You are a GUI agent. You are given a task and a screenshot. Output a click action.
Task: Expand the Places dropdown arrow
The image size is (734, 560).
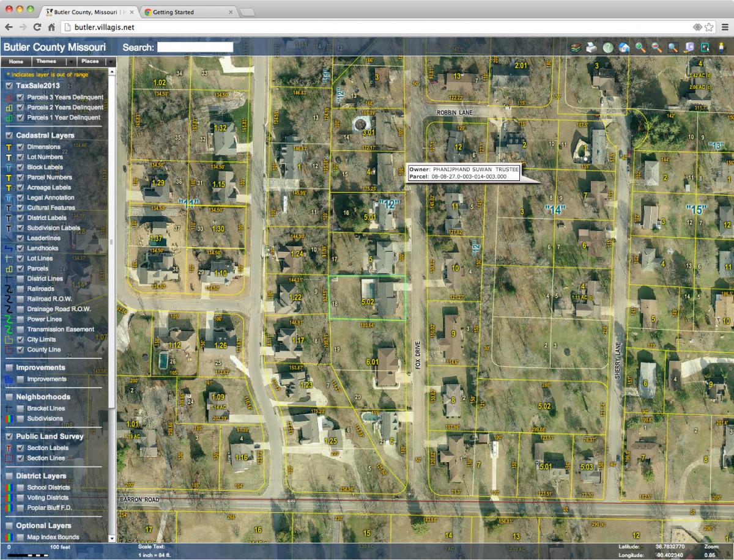coord(110,62)
